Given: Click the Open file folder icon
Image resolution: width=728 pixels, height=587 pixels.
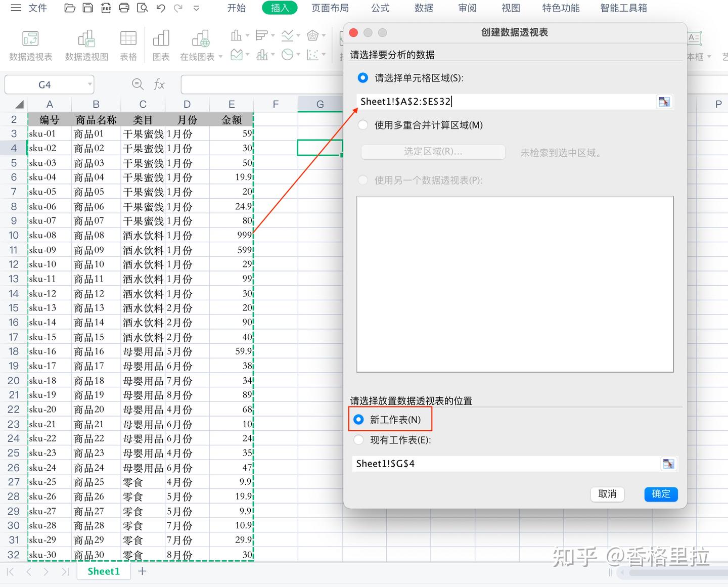Looking at the screenshot, I should pyautogui.click(x=70, y=8).
